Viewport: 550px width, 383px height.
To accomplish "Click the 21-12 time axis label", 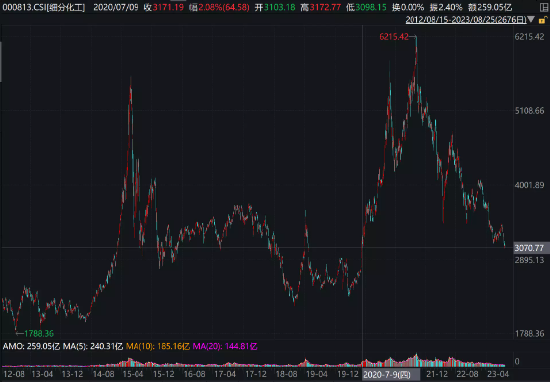I will pyautogui.click(x=437, y=374).
